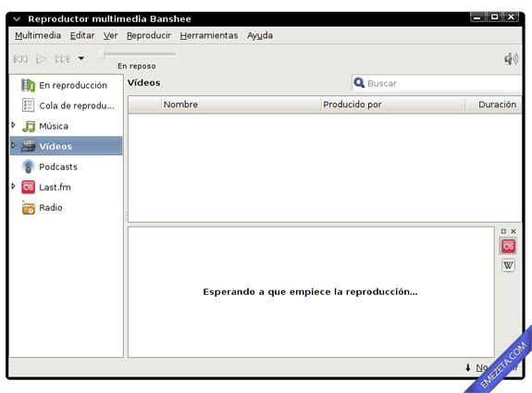Sort by the Nombre column header
Image resolution: width=532 pixels, height=393 pixels.
(241, 104)
